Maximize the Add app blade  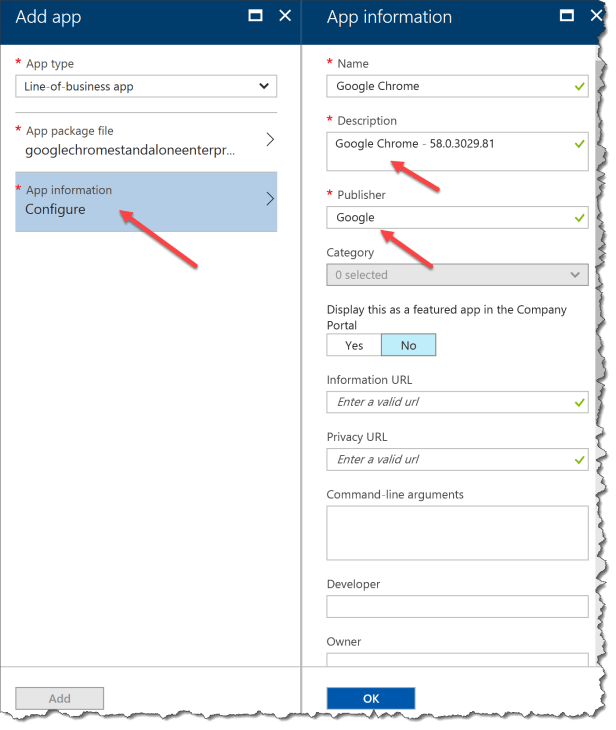point(255,16)
